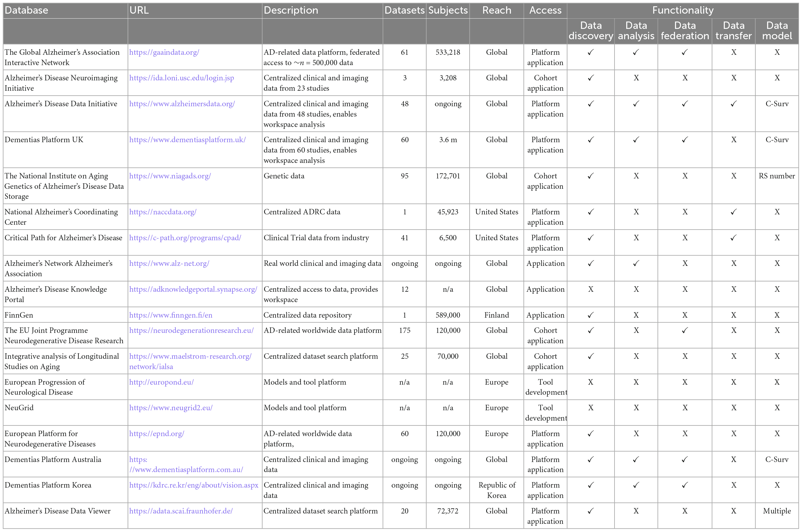Click the Data analysis subheader
This screenshot has height=532, width=802.
coord(636,31)
